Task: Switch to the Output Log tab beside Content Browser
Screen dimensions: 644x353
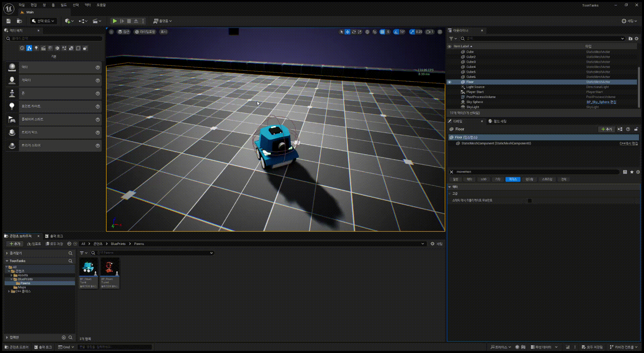Action: click(x=54, y=236)
